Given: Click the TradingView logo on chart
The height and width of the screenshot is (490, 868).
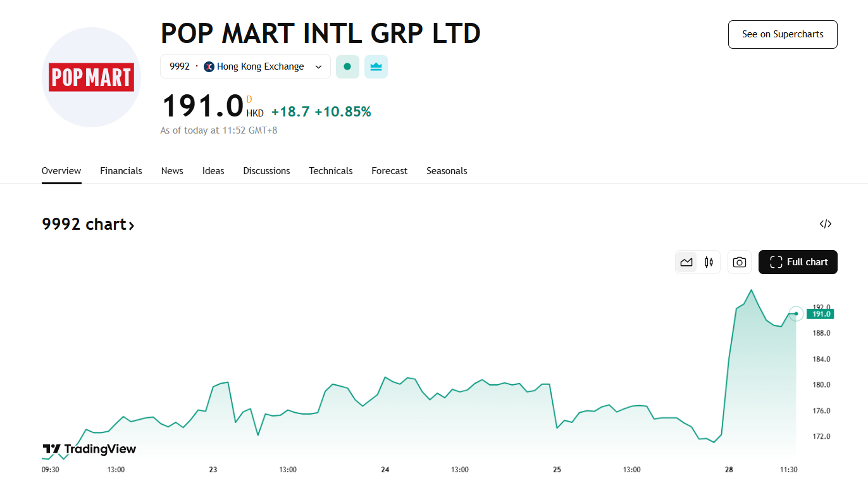Looking at the screenshot, I should 89,449.
